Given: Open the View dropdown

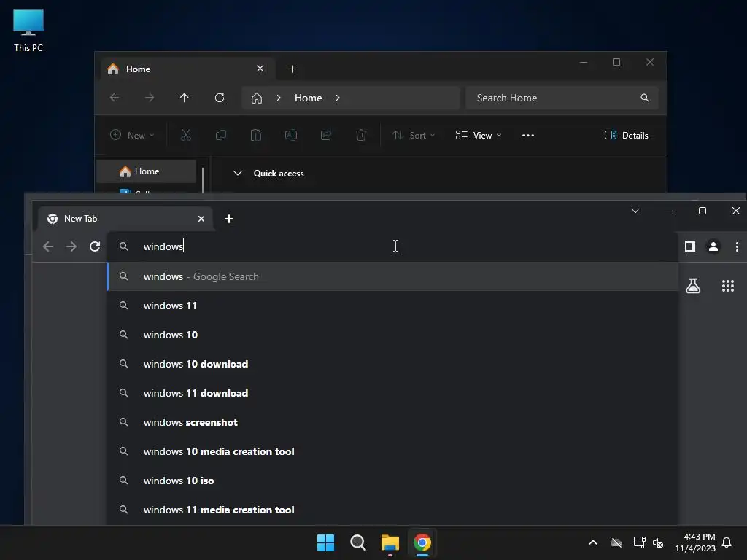Looking at the screenshot, I should coord(479,135).
